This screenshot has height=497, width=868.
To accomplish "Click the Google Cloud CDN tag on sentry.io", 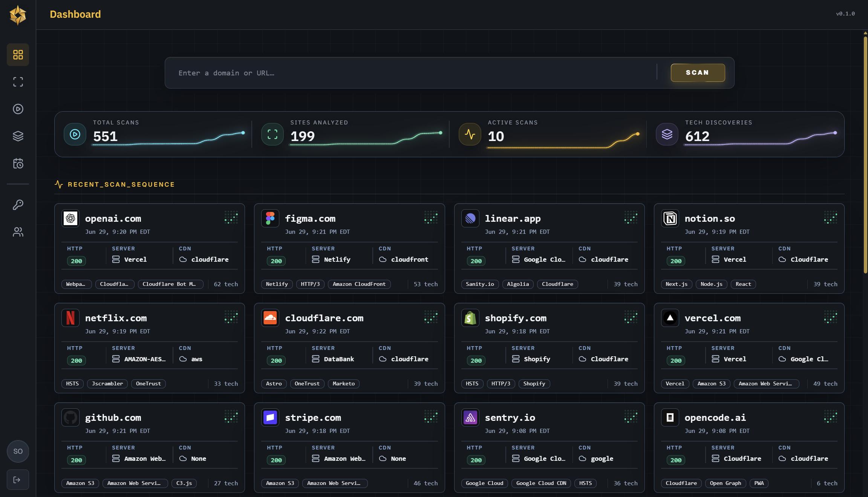I will click(541, 483).
